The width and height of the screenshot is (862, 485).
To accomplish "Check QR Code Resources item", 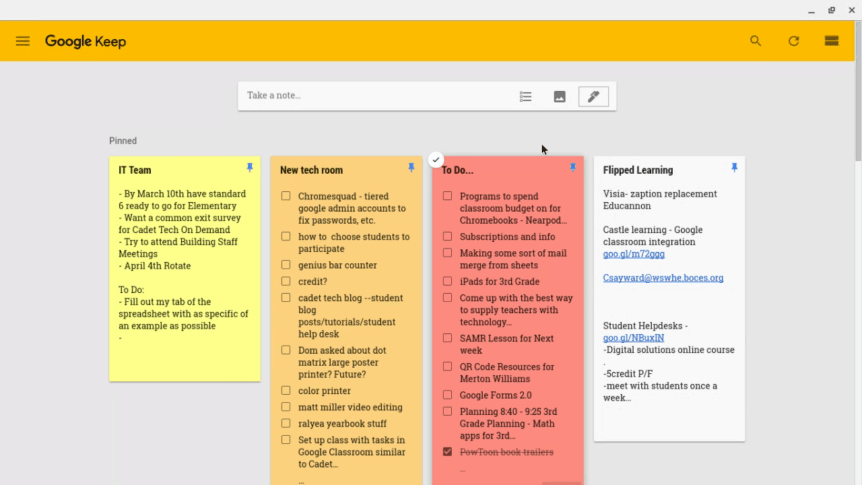I will coord(447,367).
